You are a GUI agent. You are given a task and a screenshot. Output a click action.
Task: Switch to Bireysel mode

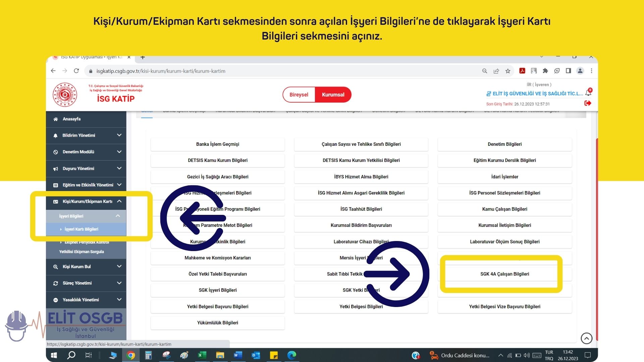(299, 95)
